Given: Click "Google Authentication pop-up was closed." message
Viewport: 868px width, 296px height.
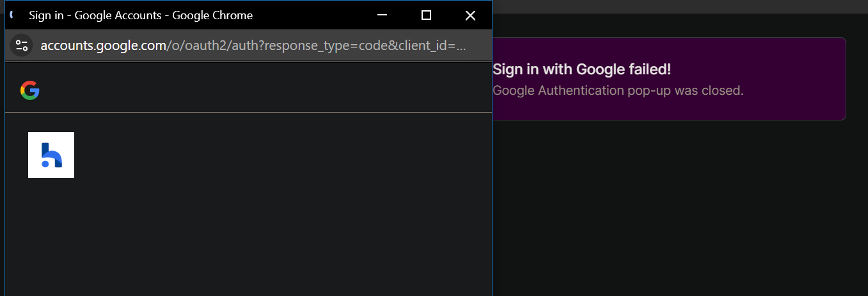Looking at the screenshot, I should [618, 90].
